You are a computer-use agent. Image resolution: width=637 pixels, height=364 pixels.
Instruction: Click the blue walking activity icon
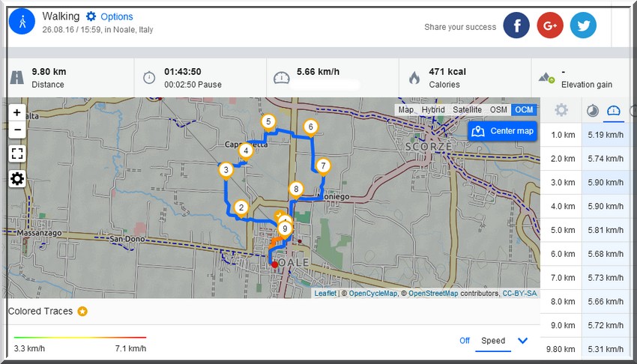(x=22, y=22)
